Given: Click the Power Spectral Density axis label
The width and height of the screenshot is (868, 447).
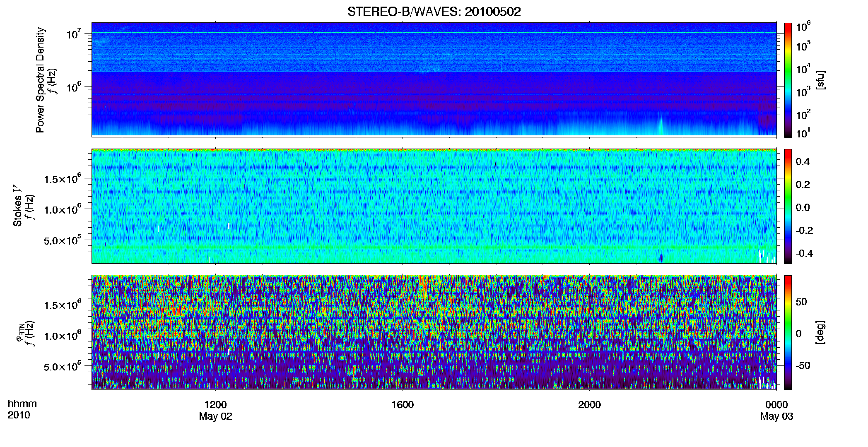Looking at the screenshot, I should tap(40, 80).
